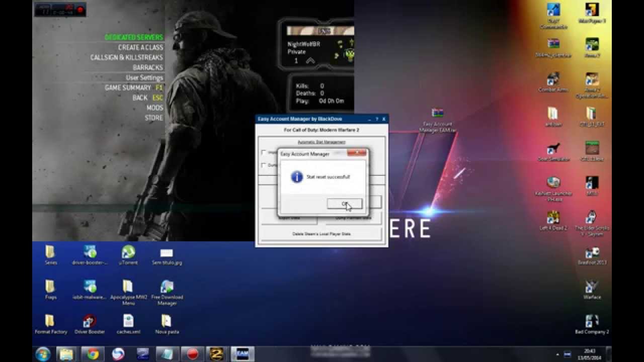
Task: Open the Windows Start menu
Action: (x=43, y=353)
